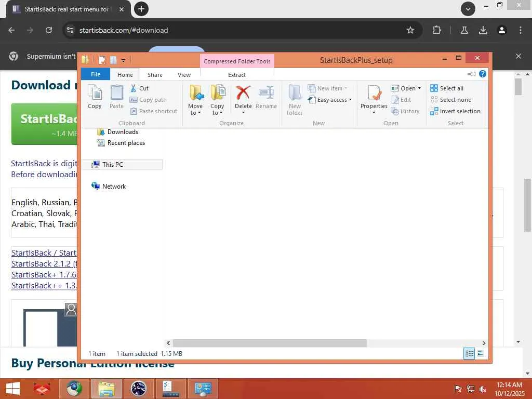Open StartIsBack+ 1.7.6 link
The width and height of the screenshot is (532, 399).
pyautogui.click(x=44, y=274)
